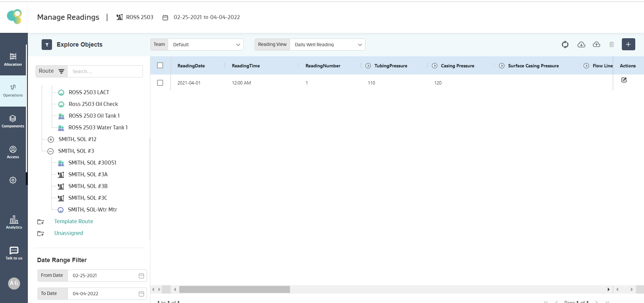Open the Template Route link

(73, 222)
